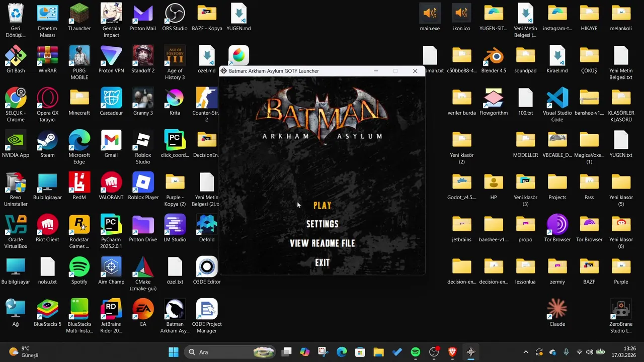Select the Steam desktop icon
The height and width of the screenshot is (362, 644).
pyautogui.click(x=47, y=144)
